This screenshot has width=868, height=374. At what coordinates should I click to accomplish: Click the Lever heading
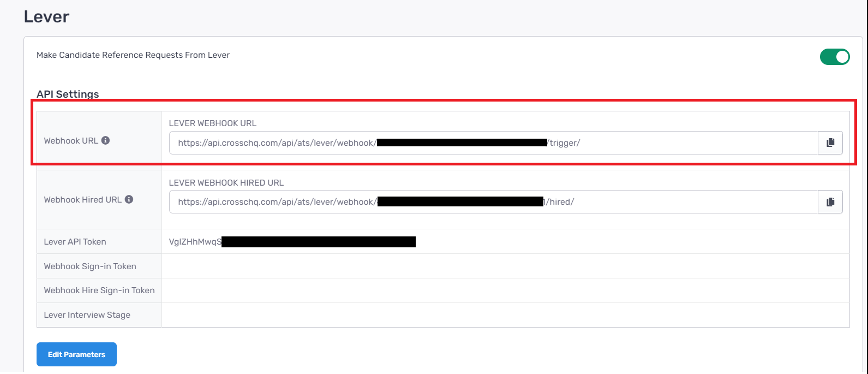[x=46, y=16]
